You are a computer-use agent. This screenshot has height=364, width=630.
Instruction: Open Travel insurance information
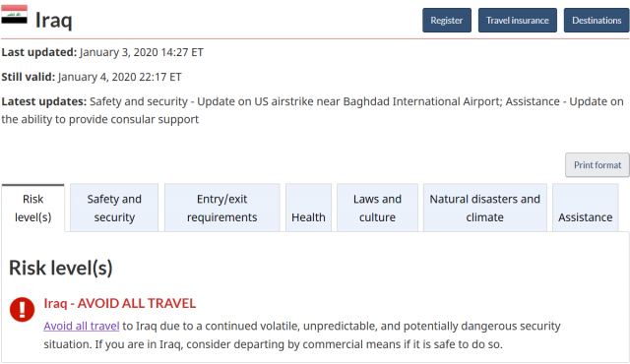[x=518, y=20]
